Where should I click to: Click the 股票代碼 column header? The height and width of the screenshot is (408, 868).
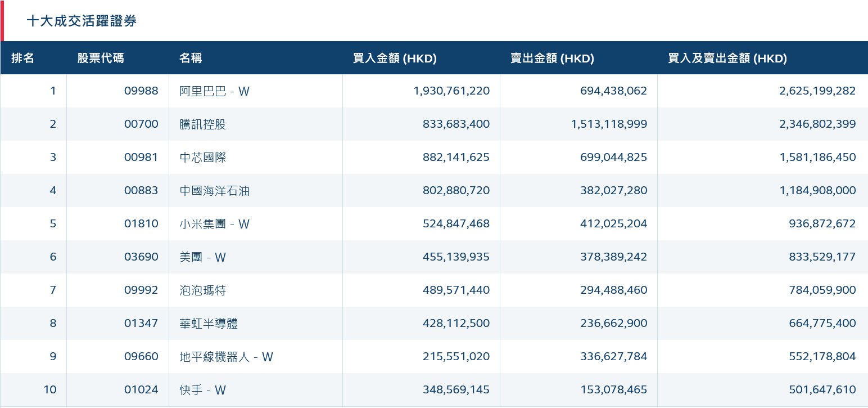pos(101,58)
